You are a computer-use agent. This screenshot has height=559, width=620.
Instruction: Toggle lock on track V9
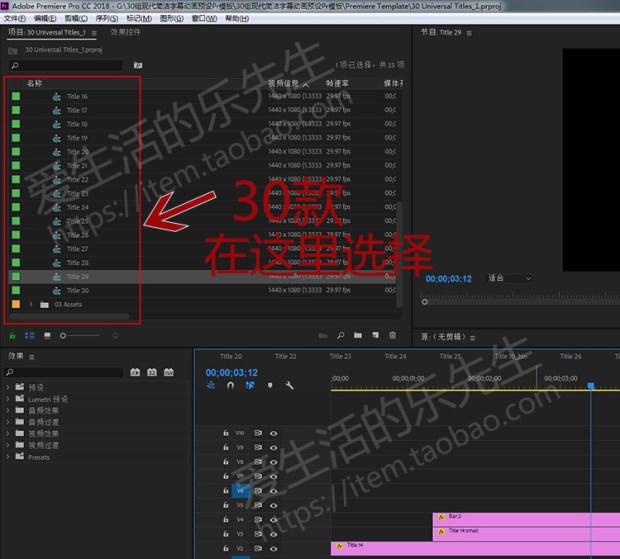pos(225,447)
